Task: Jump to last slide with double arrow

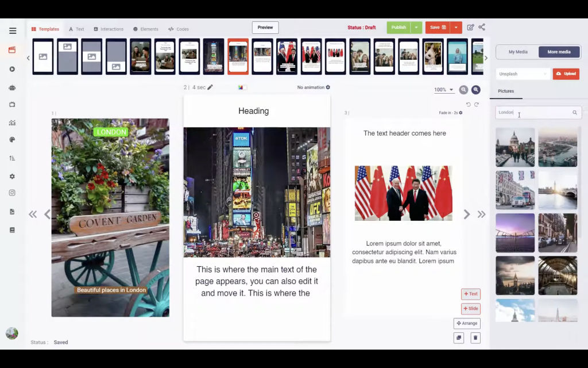Action: (481, 214)
